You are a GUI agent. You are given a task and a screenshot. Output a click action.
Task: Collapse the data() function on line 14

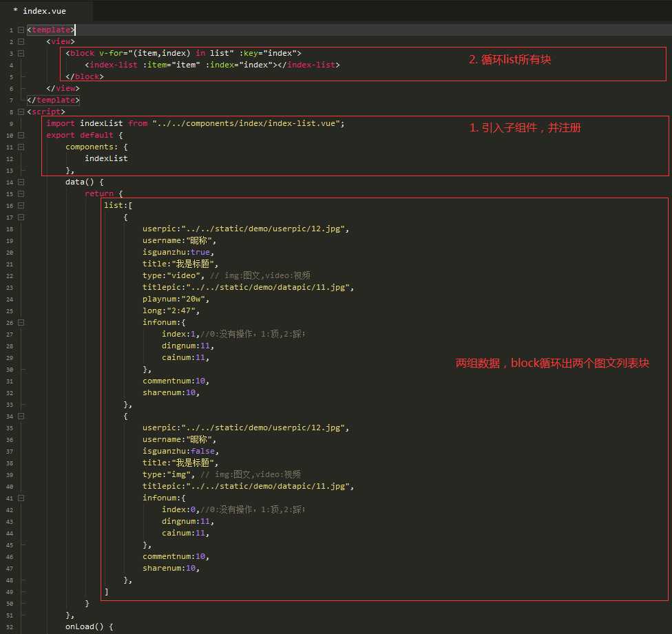point(21,182)
